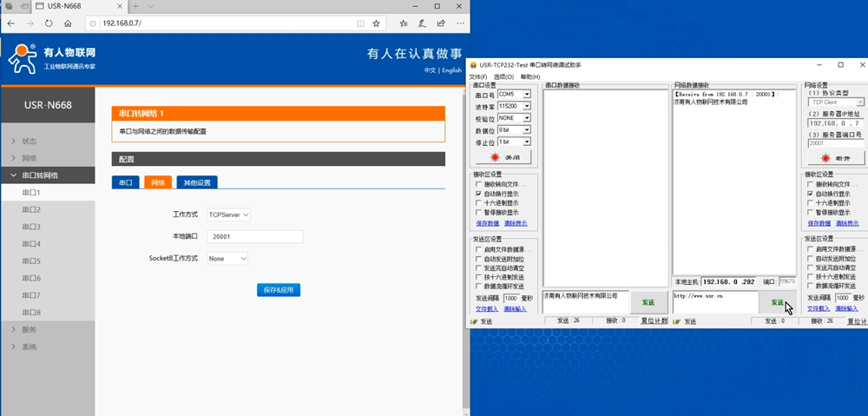
Task: Add page to favorites with star
Action: pyautogui.click(x=376, y=23)
